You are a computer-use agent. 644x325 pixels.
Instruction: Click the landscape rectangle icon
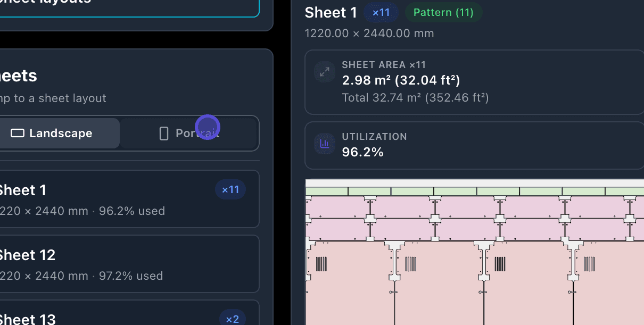18,133
